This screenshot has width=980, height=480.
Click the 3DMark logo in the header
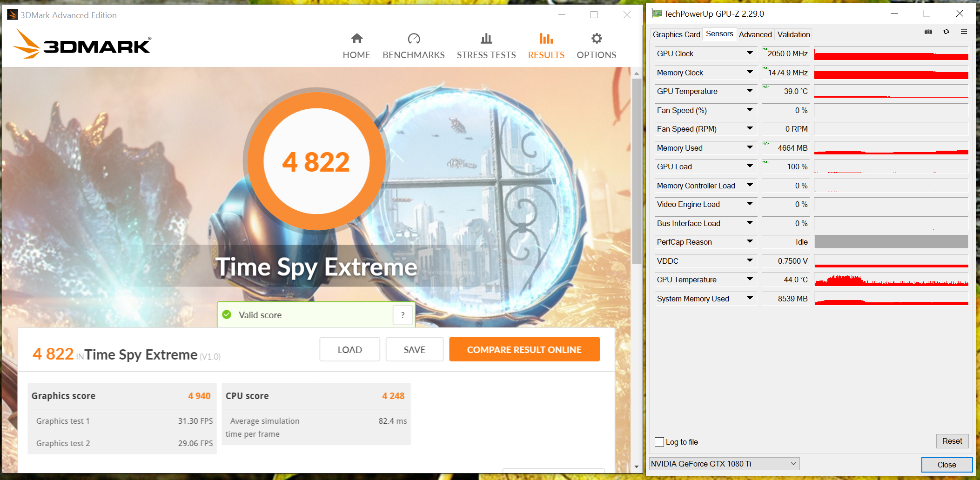[x=82, y=44]
